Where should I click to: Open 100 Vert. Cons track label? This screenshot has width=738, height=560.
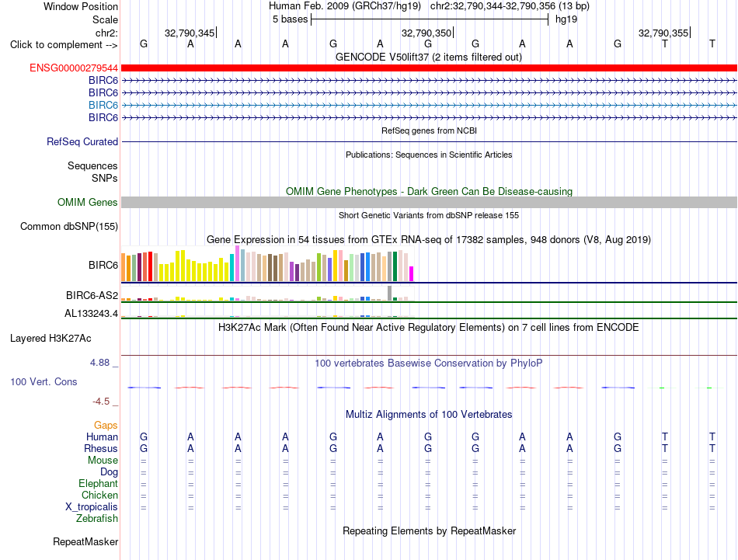click(44, 381)
